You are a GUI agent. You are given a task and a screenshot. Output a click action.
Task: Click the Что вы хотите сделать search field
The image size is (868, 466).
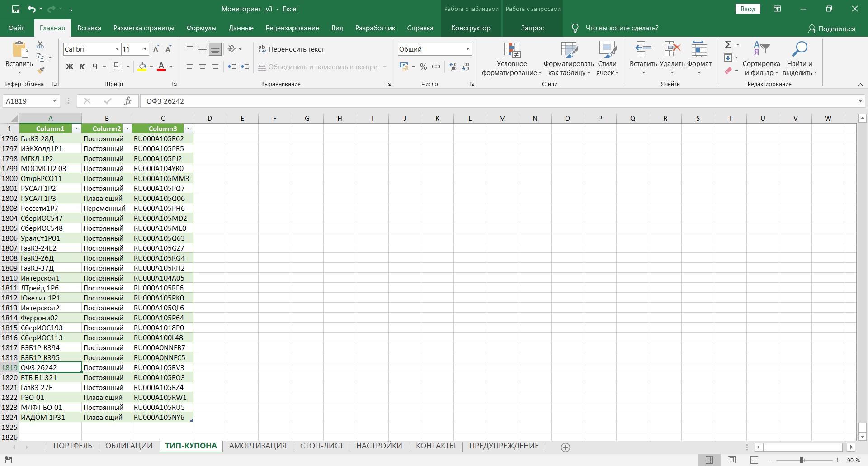622,28
